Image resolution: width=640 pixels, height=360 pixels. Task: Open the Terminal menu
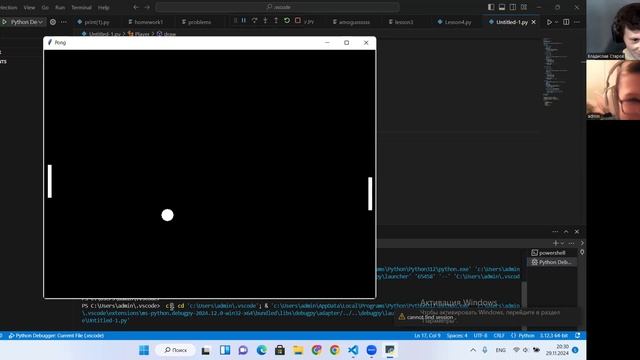(82, 7)
